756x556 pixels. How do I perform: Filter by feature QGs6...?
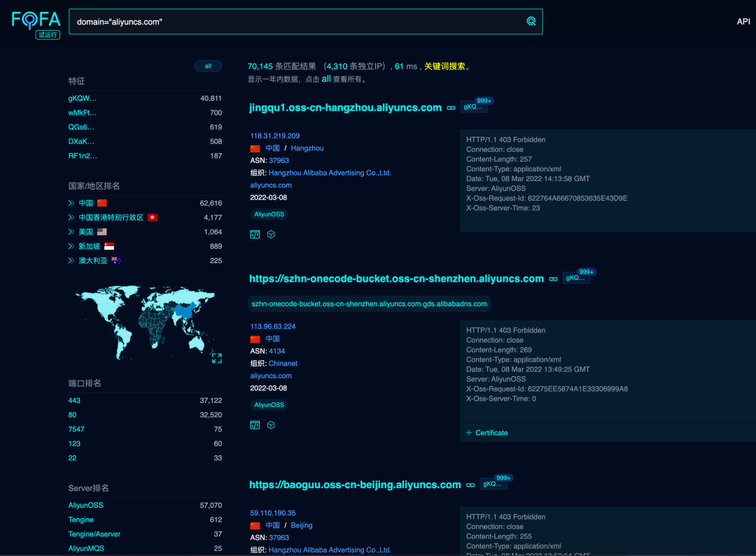pos(81,127)
